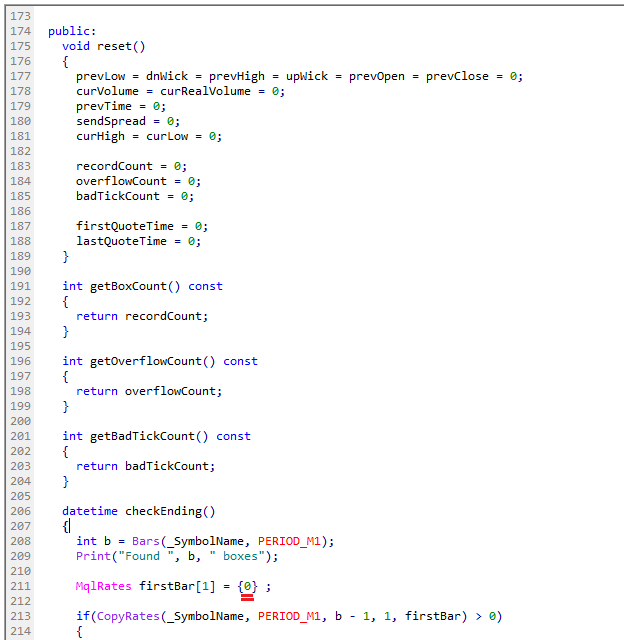Click the 'void reset()' declaration
Image resolution: width=624 pixels, height=640 pixels.
click(x=104, y=46)
